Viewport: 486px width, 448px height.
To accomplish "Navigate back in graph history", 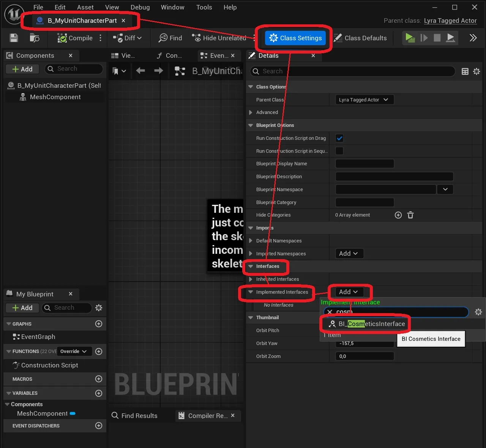I will [140, 71].
